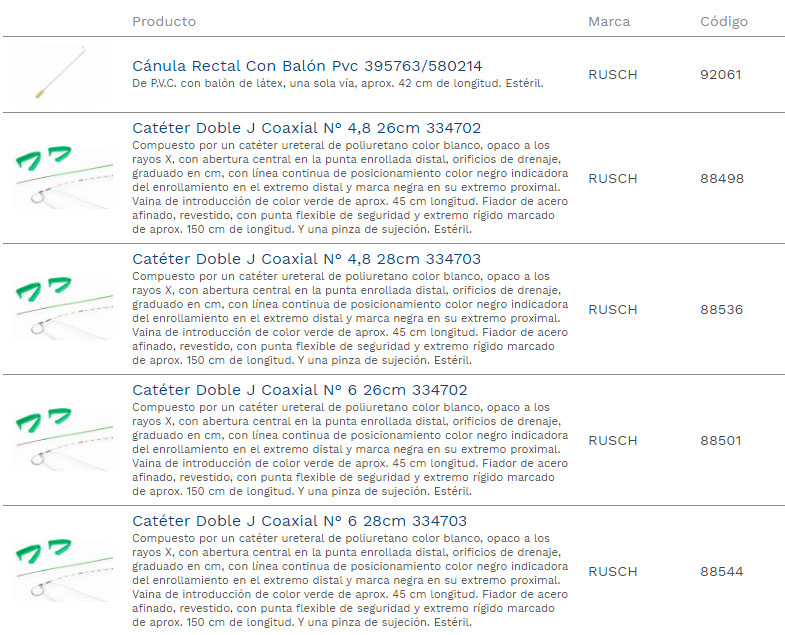This screenshot has width=785, height=635.
Task: Click RUSCH brand beside code 88544
Action: pos(612,572)
